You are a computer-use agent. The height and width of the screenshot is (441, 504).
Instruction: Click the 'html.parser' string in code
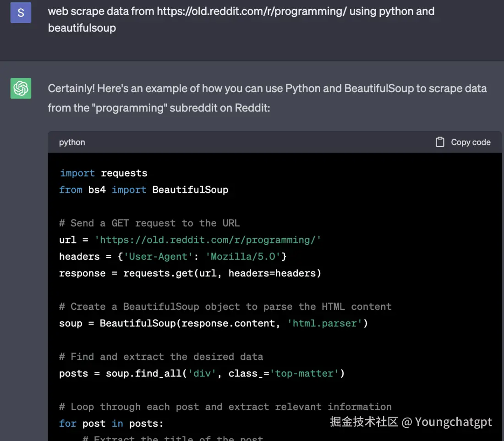tap(325, 324)
